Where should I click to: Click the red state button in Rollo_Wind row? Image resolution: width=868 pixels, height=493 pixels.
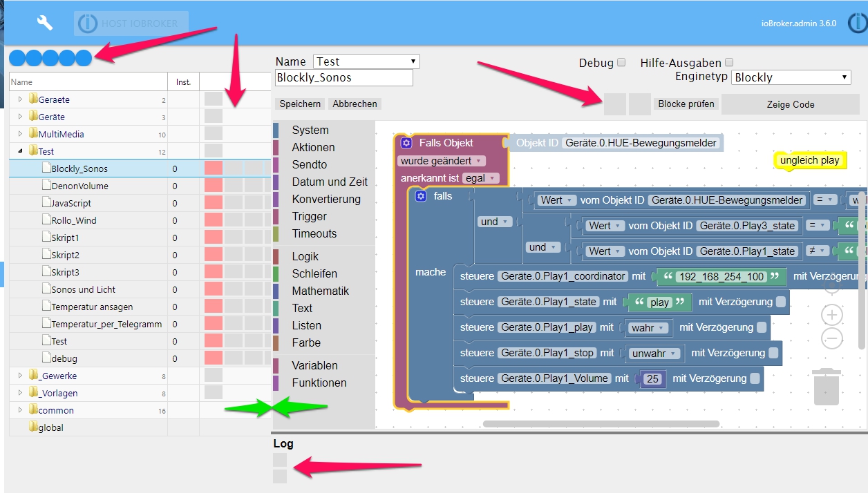214,220
